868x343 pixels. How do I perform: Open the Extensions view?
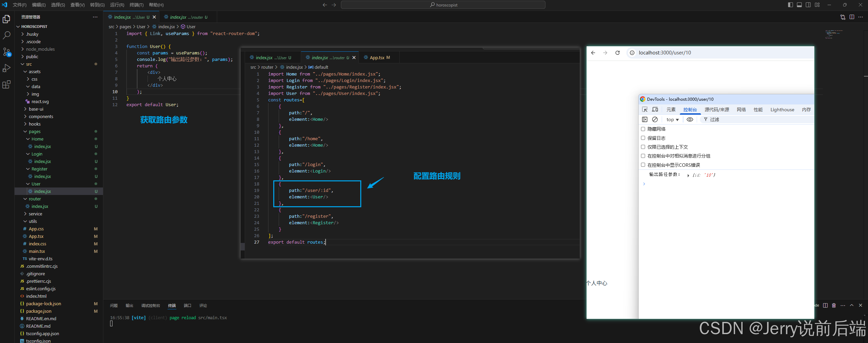[x=6, y=84]
